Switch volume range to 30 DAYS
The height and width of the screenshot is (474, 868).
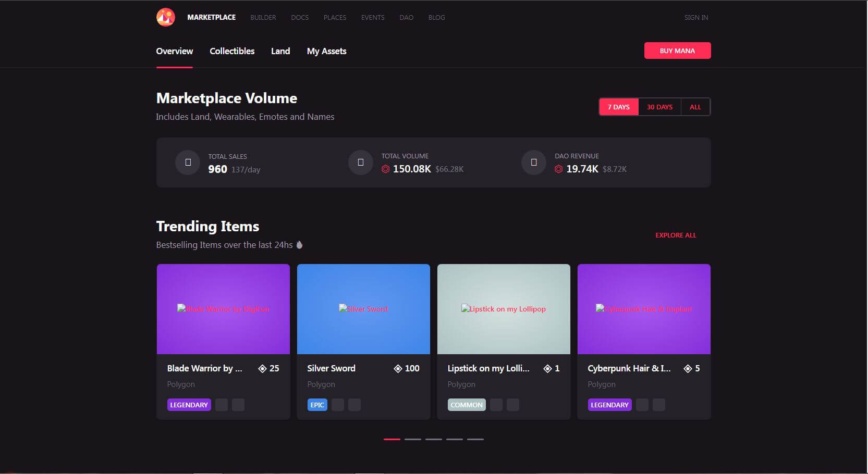click(x=659, y=107)
